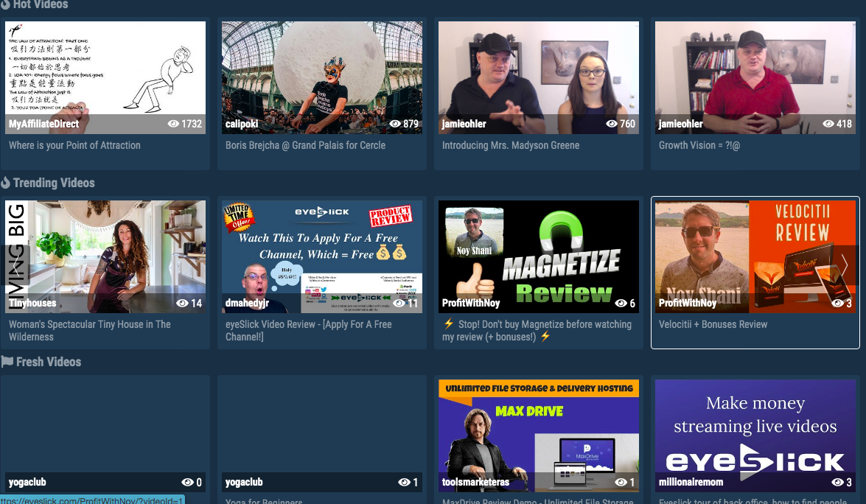This screenshot has width=866, height=504.
Task: Open 'Woman's Spectacular Tiny House' title
Action: pos(89,330)
